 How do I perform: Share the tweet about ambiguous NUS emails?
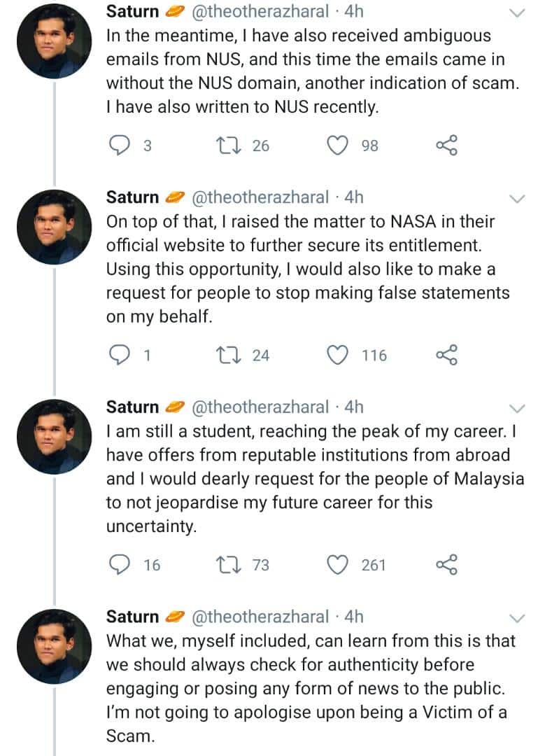[x=446, y=145]
